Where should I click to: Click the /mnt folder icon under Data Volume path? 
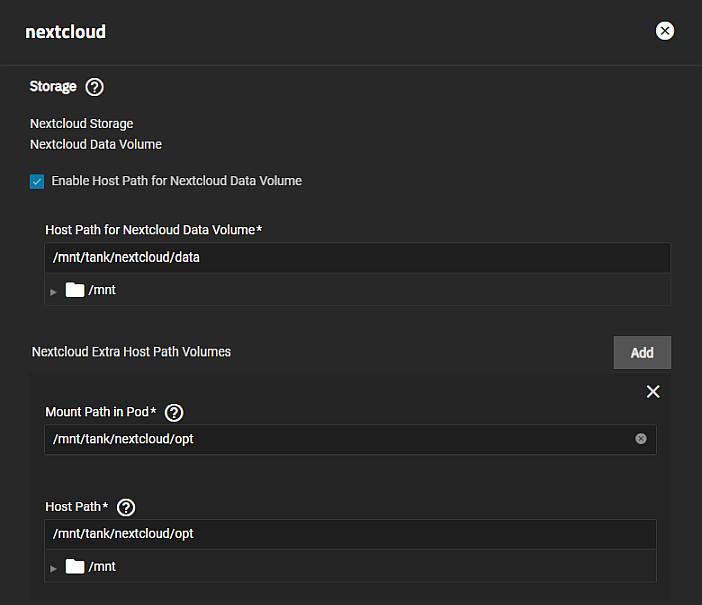pyautogui.click(x=75, y=291)
